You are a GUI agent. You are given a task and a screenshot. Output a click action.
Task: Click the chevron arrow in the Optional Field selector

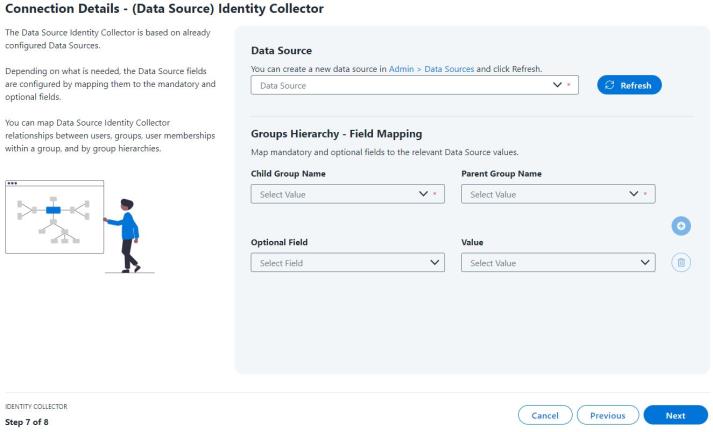coord(434,262)
